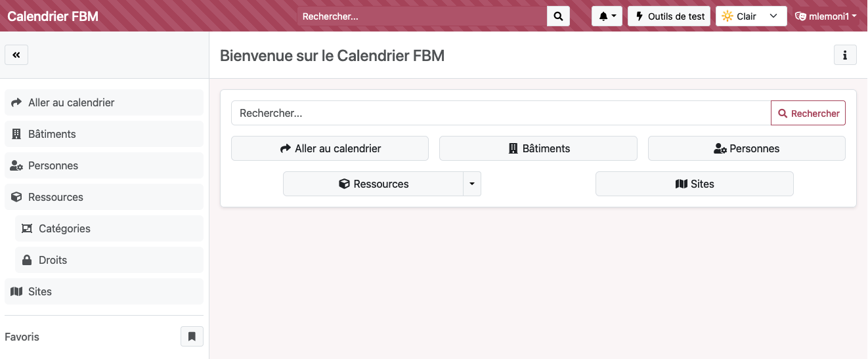Click the Sites button with map icon
Viewport: 868px width, 359px height.
(694, 184)
